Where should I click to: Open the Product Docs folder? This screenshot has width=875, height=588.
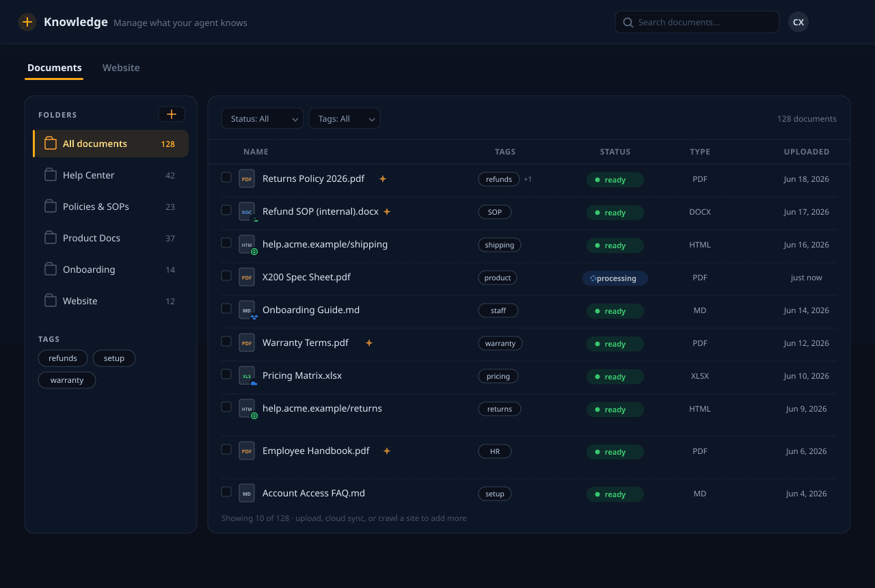pos(111,238)
